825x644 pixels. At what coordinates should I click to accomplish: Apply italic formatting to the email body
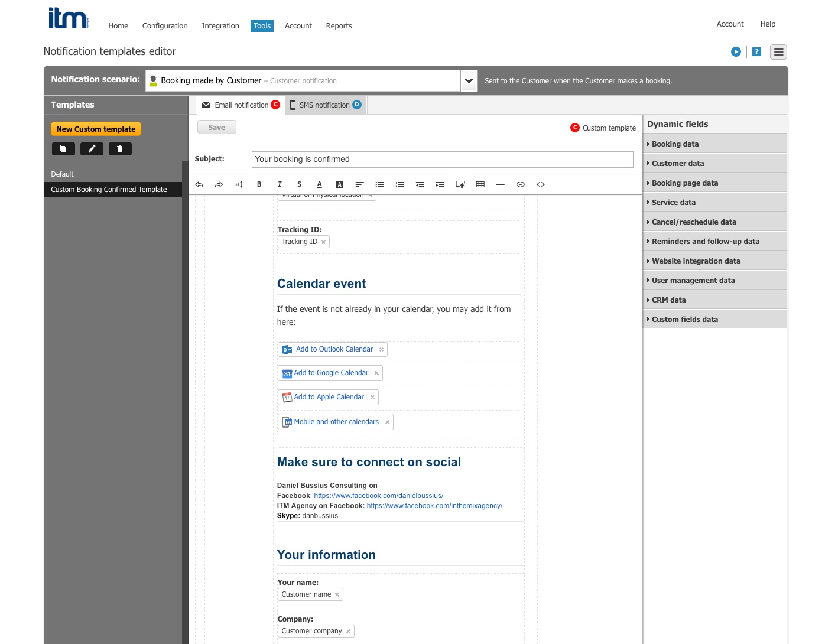coord(279,184)
